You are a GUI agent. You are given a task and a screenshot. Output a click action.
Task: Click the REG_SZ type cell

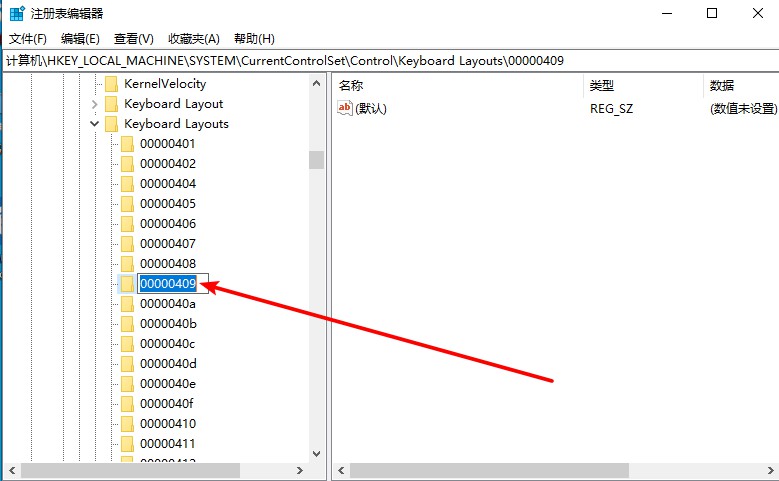611,108
